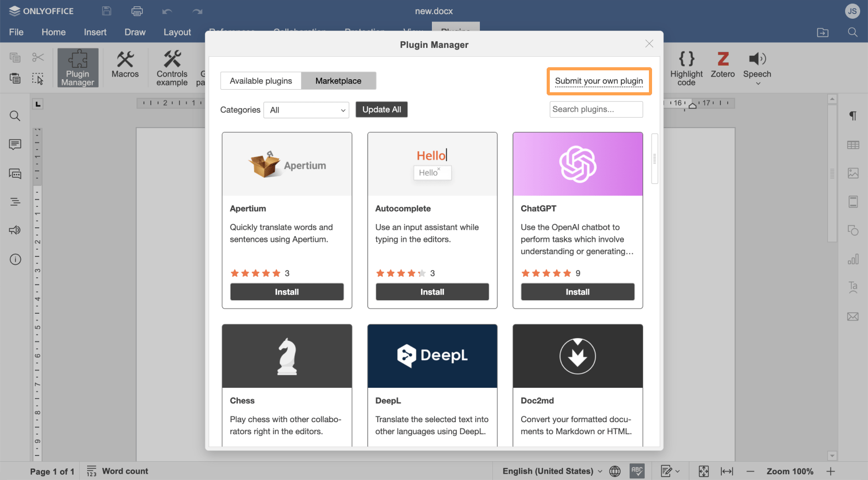
Task: Open image settings in right sidebar
Action: point(853,173)
